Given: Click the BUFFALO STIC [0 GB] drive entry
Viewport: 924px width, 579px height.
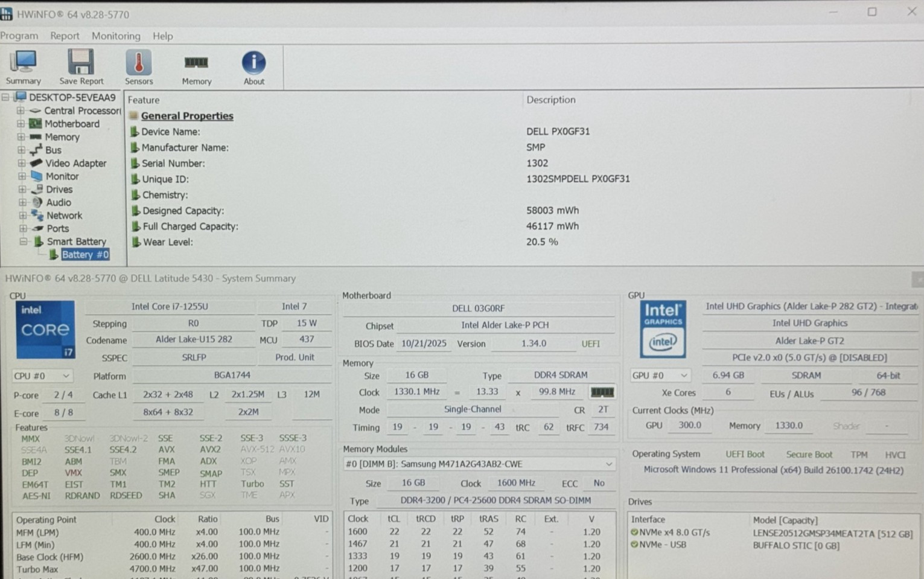Looking at the screenshot, I should (796, 545).
